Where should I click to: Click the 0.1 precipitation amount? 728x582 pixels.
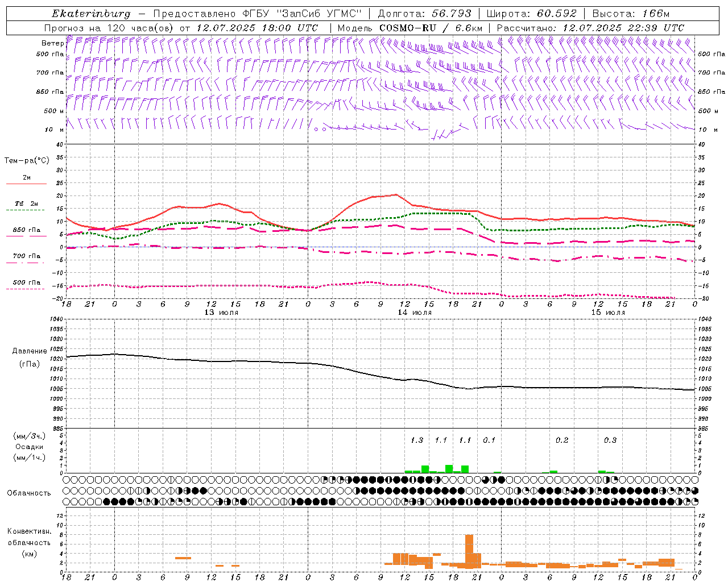489,440
